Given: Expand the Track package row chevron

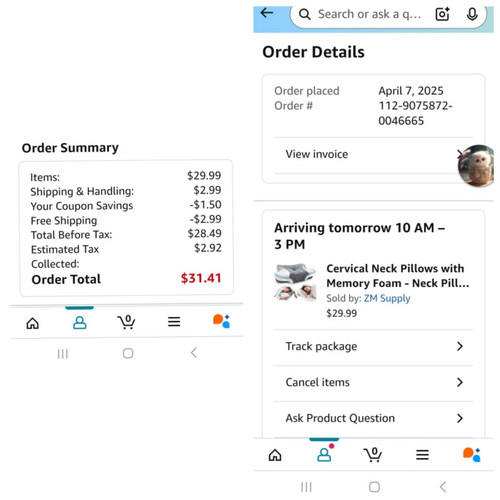Looking at the screenshot, I should click(460, 346).
